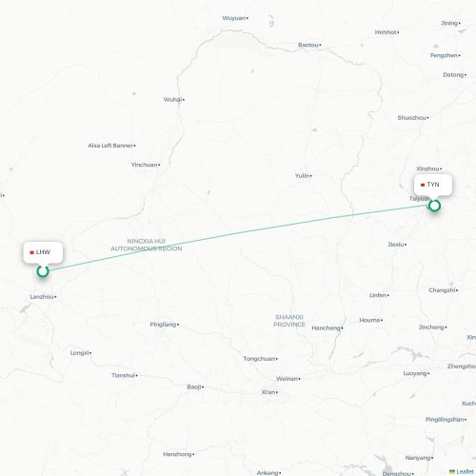Click the red flag icon in LHW popup
The height and width of the screenshot is (476, 476).
click(x=31, y=252)
